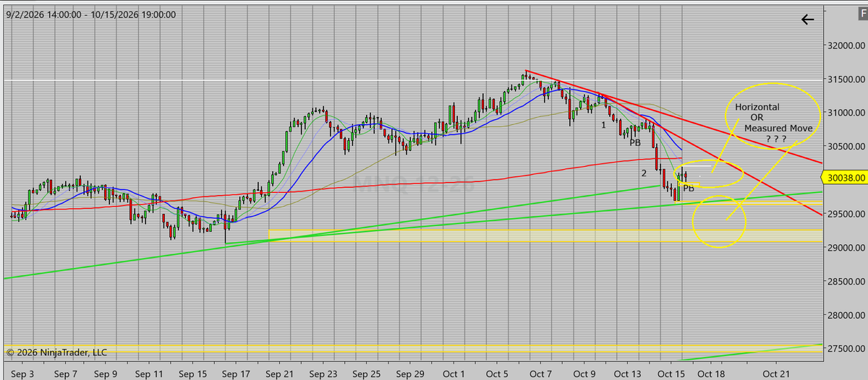868x380 pixels.
Task: Click the 32000.00 price axis label
Action: click(846, 46)
